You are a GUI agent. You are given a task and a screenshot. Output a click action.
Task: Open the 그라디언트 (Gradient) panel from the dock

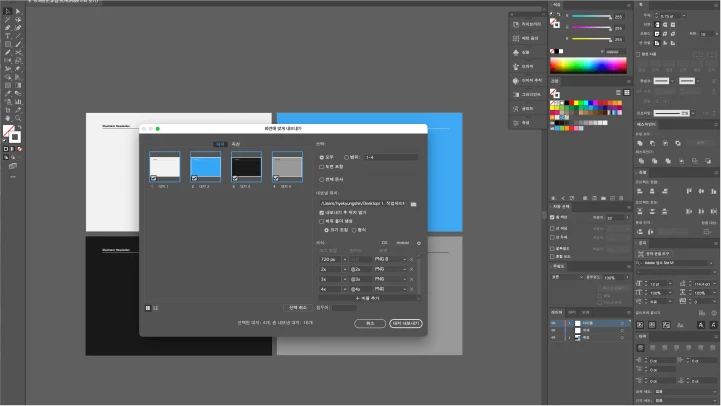tap(527, 95)
